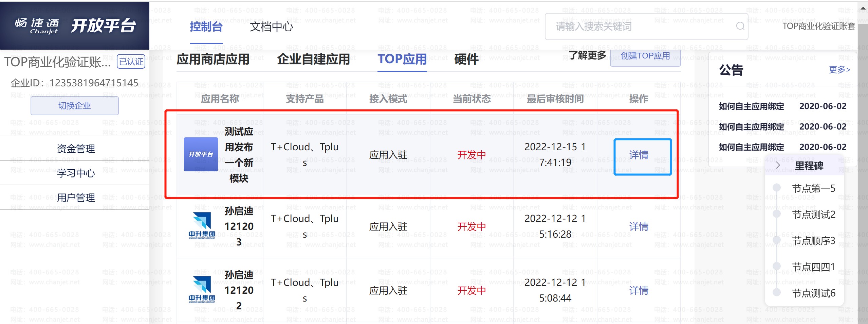Screen dimensions: 868x324
Task: Click the 切换企业 button
Action: 75,106
